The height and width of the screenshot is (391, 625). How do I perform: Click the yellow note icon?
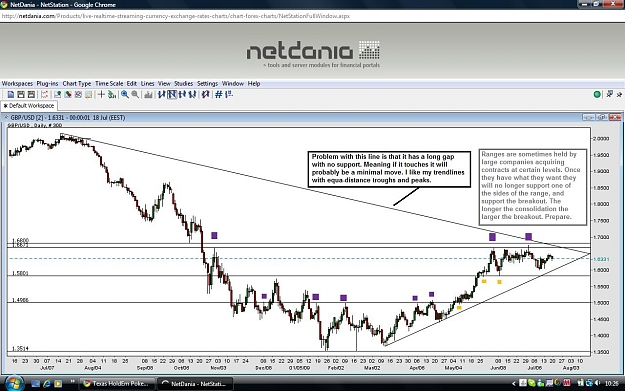click(88, 94)
